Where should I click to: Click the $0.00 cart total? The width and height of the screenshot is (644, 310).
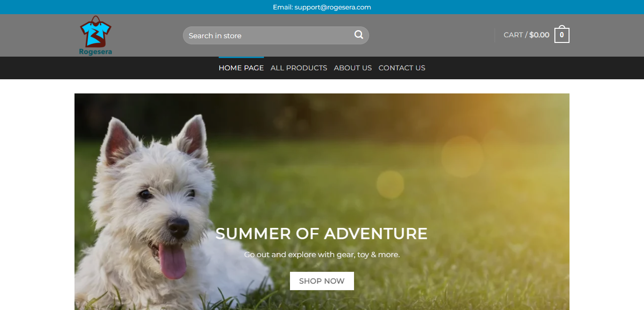539,35
